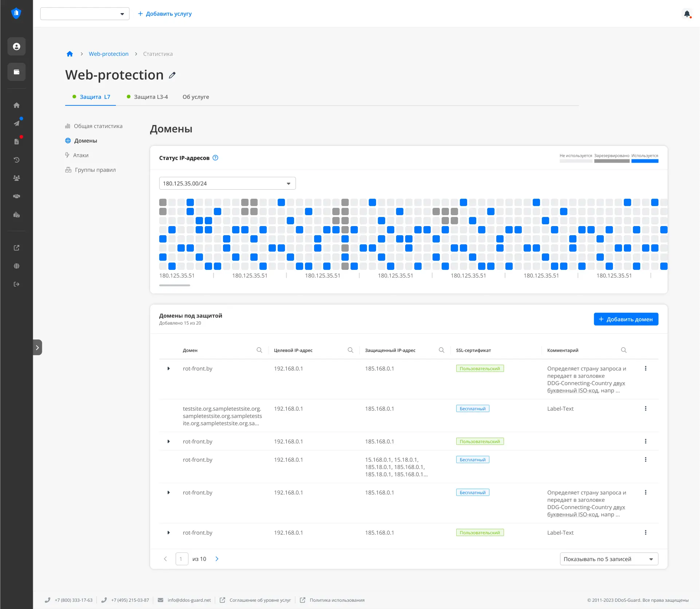Screen dimensions: 700x609
Task: Open the handshake partners icon in sidebar
Action: tap(16, 196)
